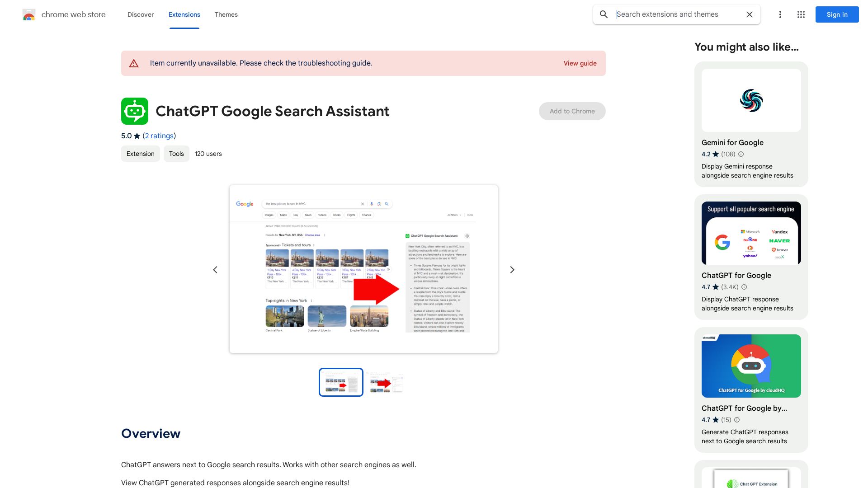
Task: Click the rating star next to 5.0
Action: pyautogui.click(x=137, y=136)
